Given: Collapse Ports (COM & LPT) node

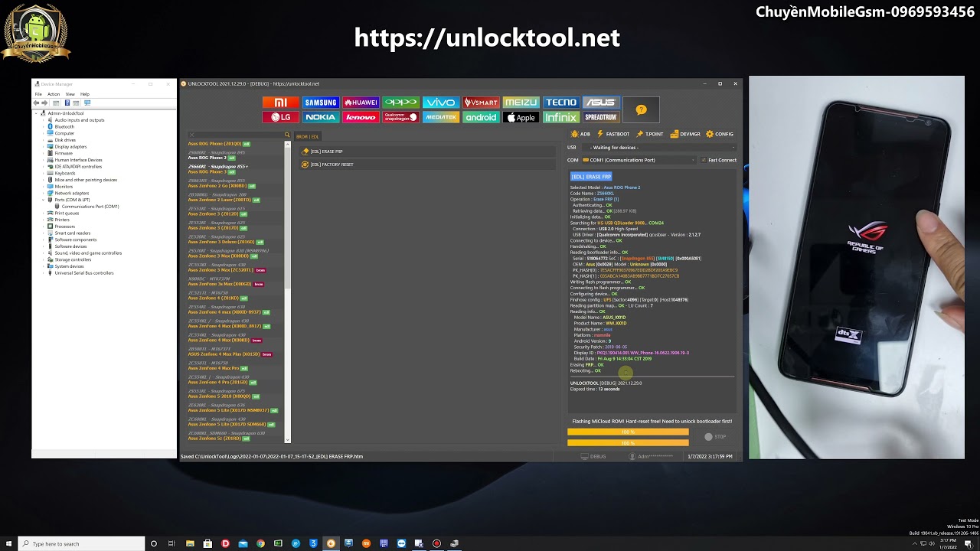Looking at the screenshot, I should 44,200.
